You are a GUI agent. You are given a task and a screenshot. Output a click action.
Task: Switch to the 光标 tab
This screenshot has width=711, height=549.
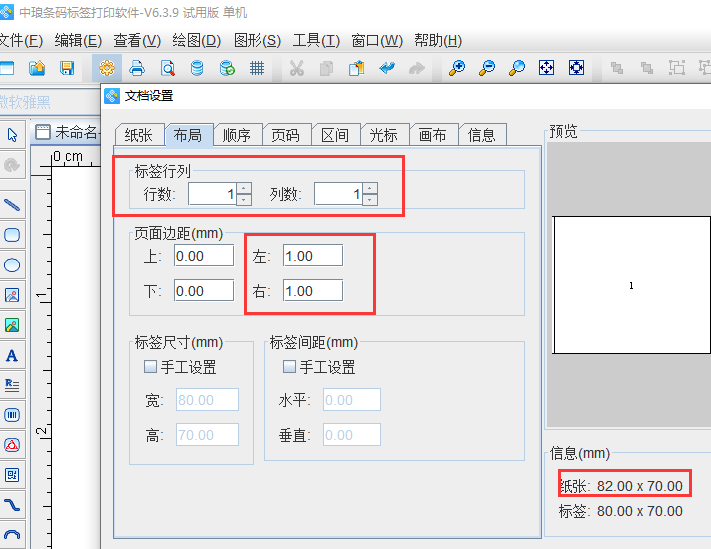[x=384, y=135]
